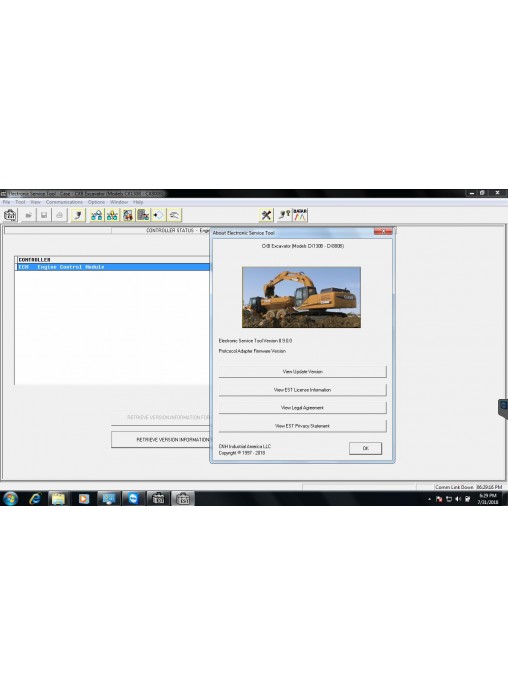Click the EST briefcase icon in toolbar

click(10, 215)
